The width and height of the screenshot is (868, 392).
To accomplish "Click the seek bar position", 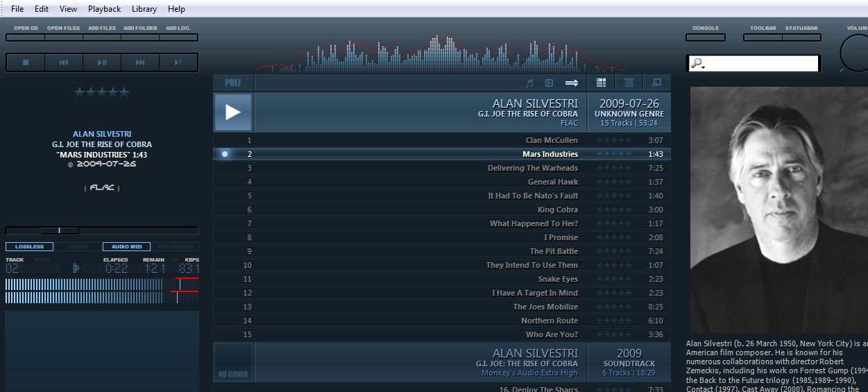I will [x=102, y=230].
